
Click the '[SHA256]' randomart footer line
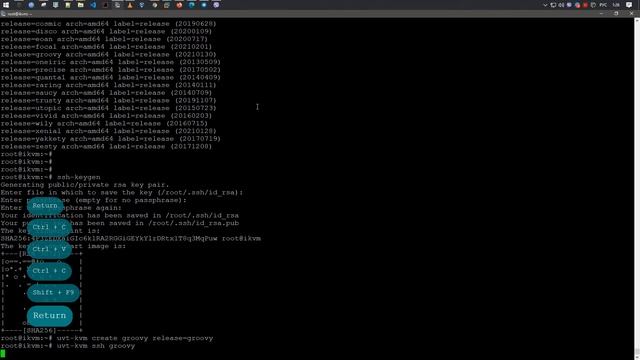[x=42, y=330]
